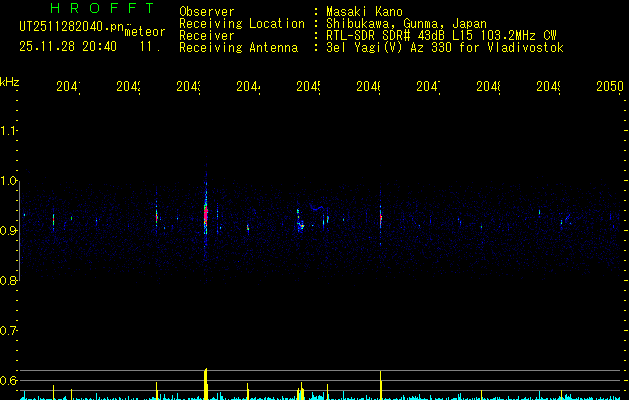Click the 0.6 kHz frequency axis label
629x400 pixels.
(x=8, y=380)
